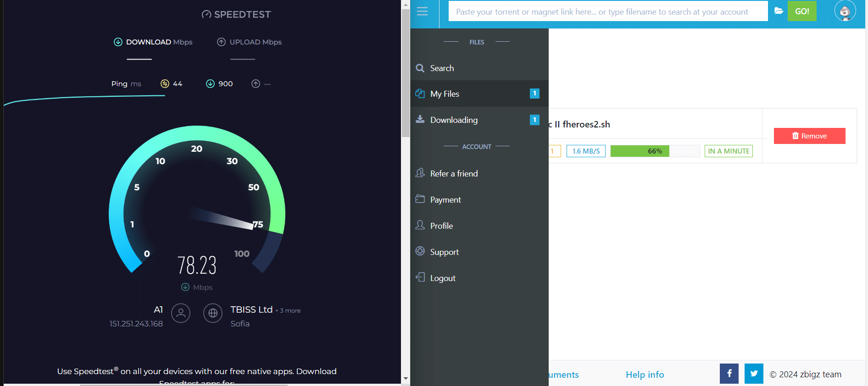Select DOWNLOAD Mbps tab in Speedtest
Viewport: 868px width, 386px height.
click(153, 42)
